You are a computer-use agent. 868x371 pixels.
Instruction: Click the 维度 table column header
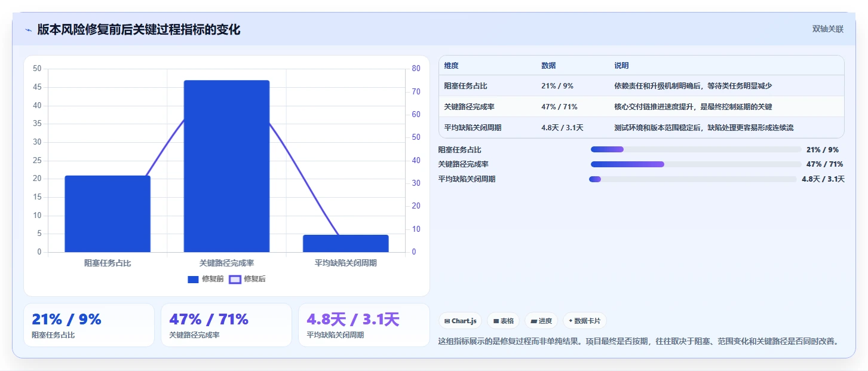[x=451, y=66]
